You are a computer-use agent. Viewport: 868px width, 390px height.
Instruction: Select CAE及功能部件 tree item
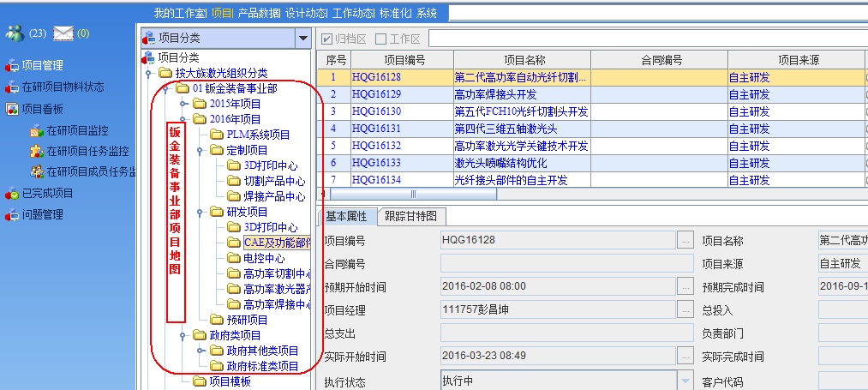click(x=277, y=243)
